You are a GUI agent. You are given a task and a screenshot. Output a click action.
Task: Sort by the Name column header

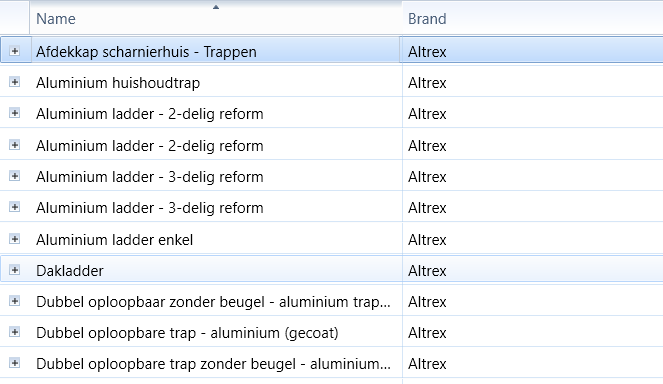(216, 18)
